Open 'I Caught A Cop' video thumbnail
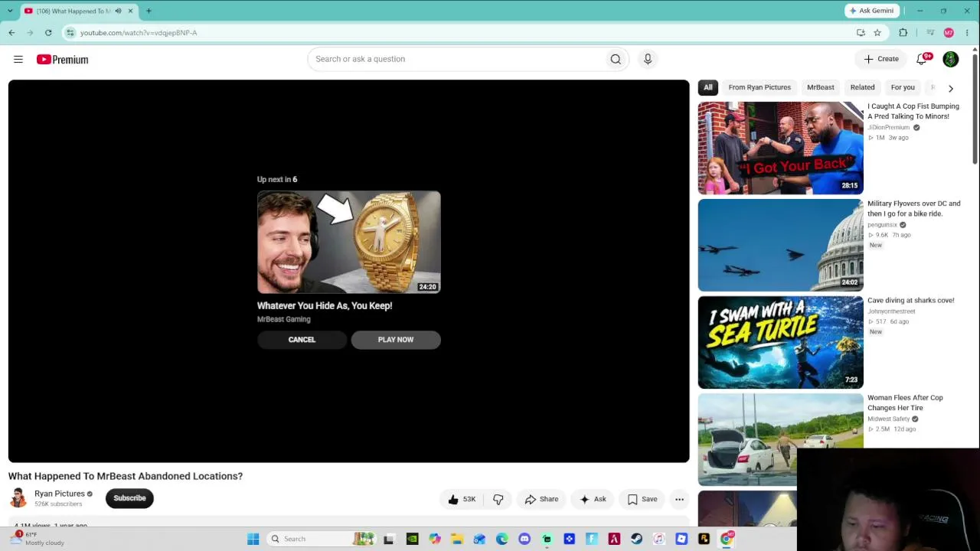980x551 pixels. [781, 148]
